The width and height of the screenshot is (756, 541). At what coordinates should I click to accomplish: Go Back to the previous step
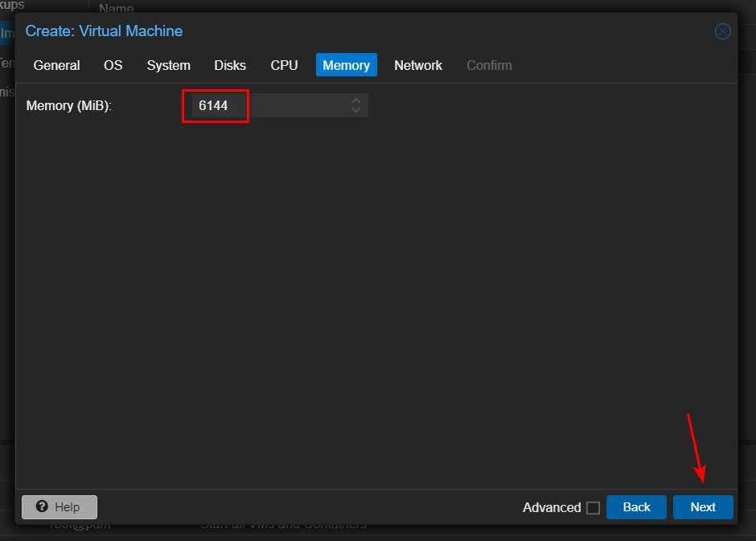(636, 507)
